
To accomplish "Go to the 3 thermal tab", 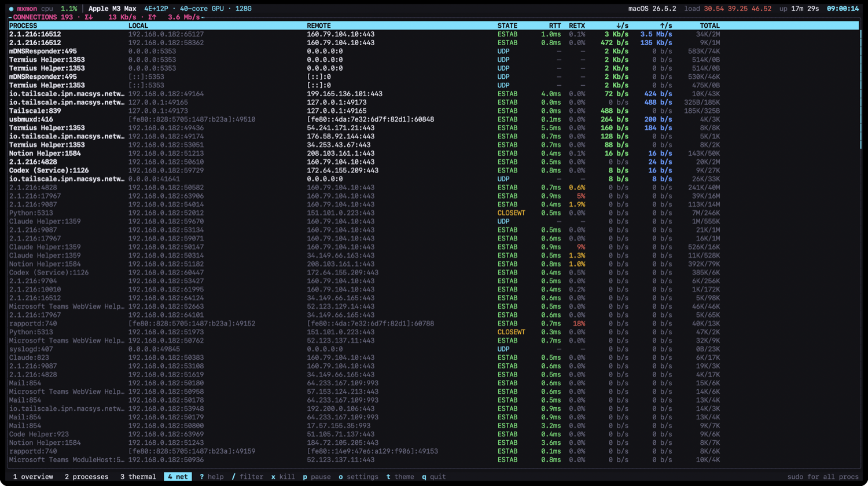I will pos(138,477).
